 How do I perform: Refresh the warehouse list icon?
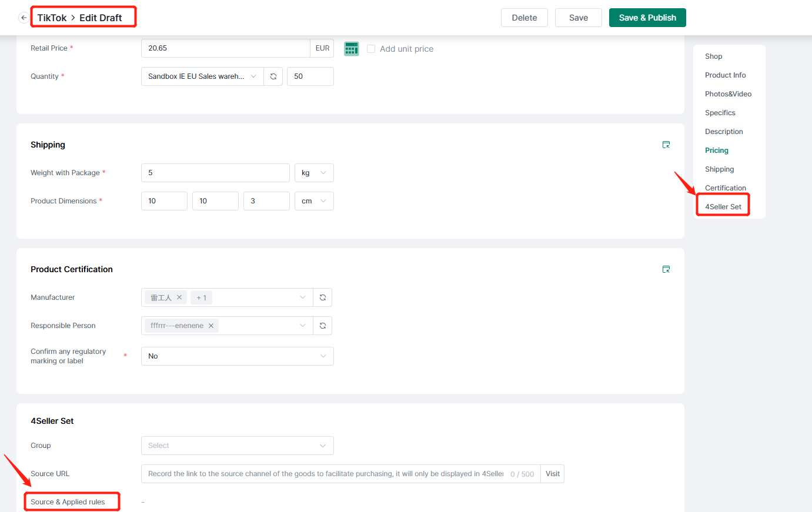coord(273,76)
